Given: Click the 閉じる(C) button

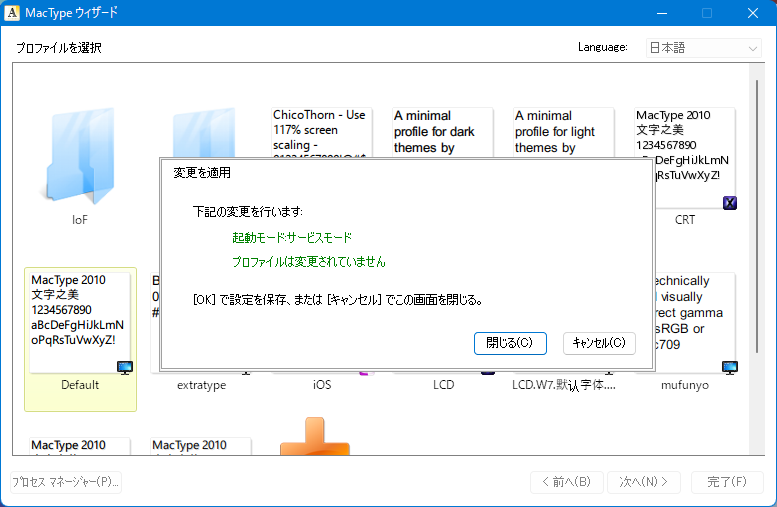Looking at the screenshot, I should (x=510, y=343).
